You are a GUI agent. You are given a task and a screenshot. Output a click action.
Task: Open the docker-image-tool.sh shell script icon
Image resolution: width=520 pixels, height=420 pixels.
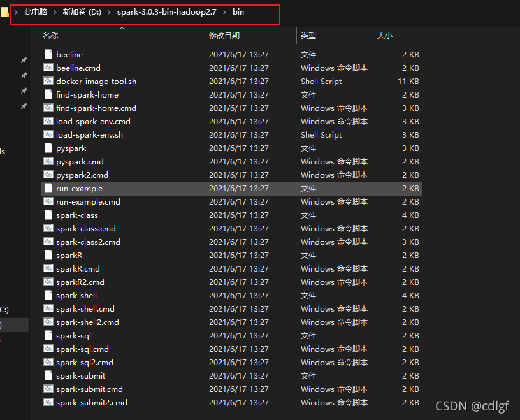click(x=48, y=81)
